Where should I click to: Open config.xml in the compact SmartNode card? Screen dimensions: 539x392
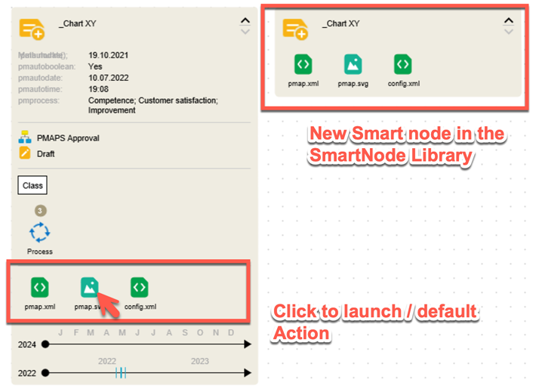[403, 64]
